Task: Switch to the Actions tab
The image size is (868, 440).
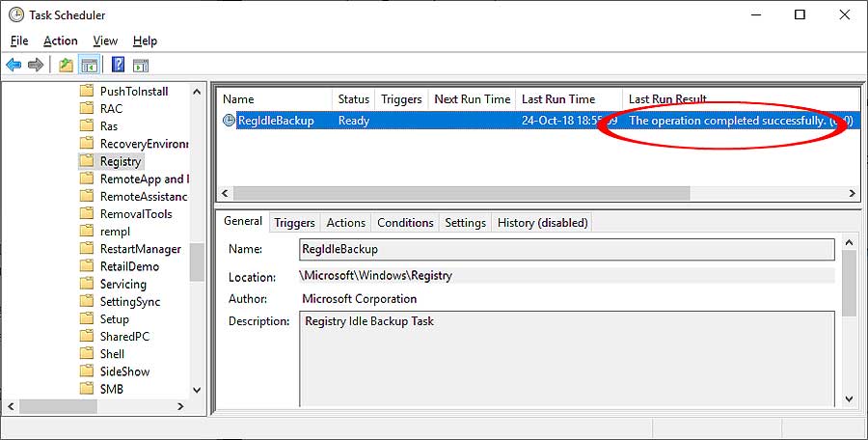Action: coord(346,223)
